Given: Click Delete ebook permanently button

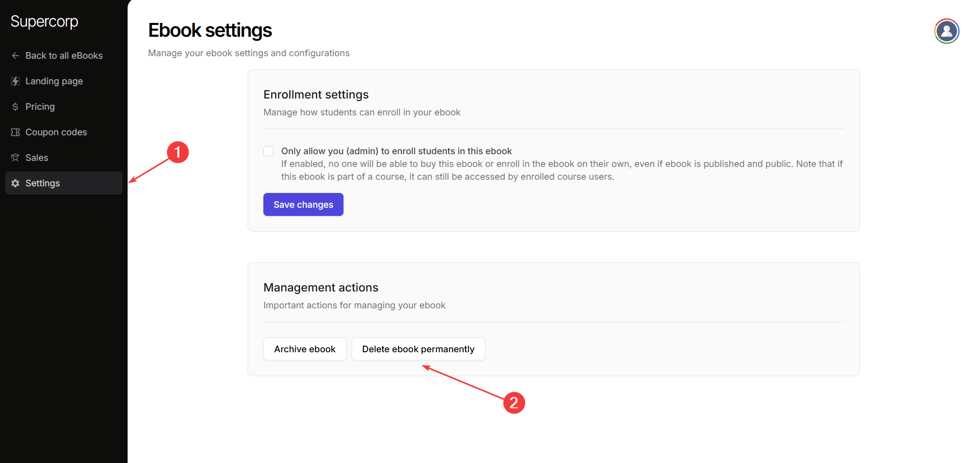Looking at the screenshot, I should (x=418, y=349).
